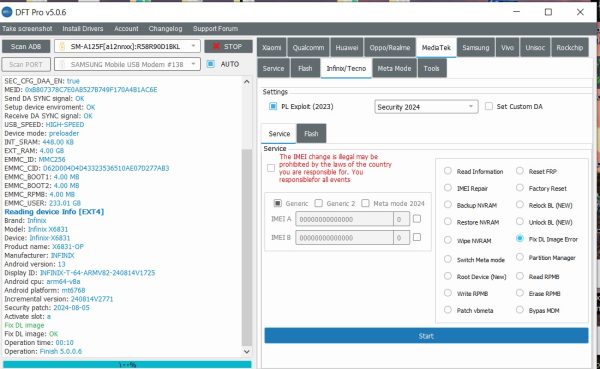Enable Meta mode 2024 checkbox
The image size is (600, 369).
click(x=365, y=203)
